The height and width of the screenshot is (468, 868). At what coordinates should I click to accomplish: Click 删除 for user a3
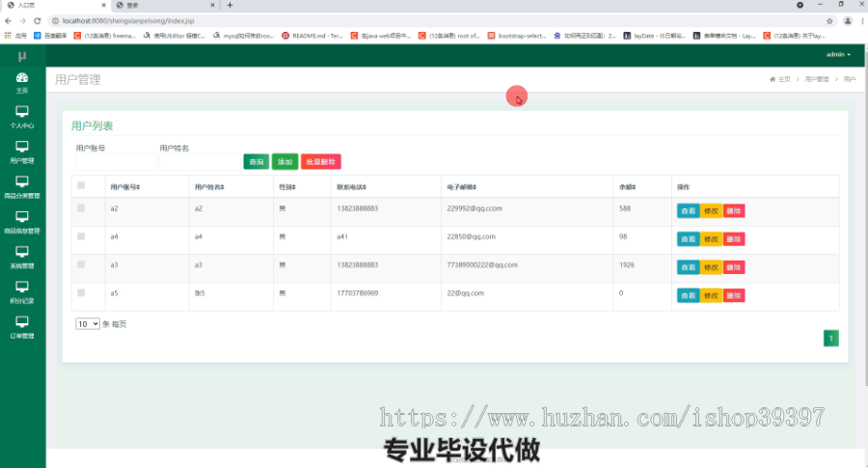[x=734, y=267]
